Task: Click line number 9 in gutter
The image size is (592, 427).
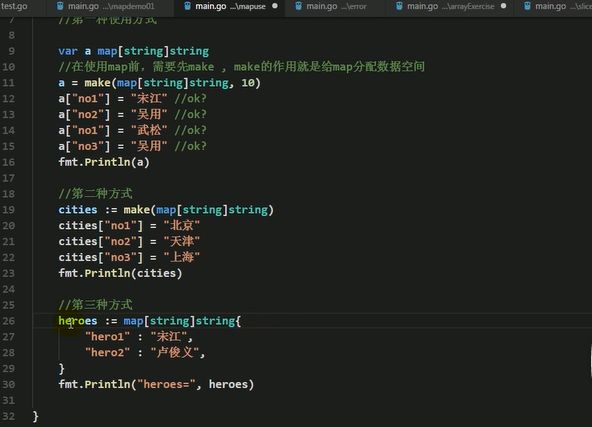Action: pos(11,51)
